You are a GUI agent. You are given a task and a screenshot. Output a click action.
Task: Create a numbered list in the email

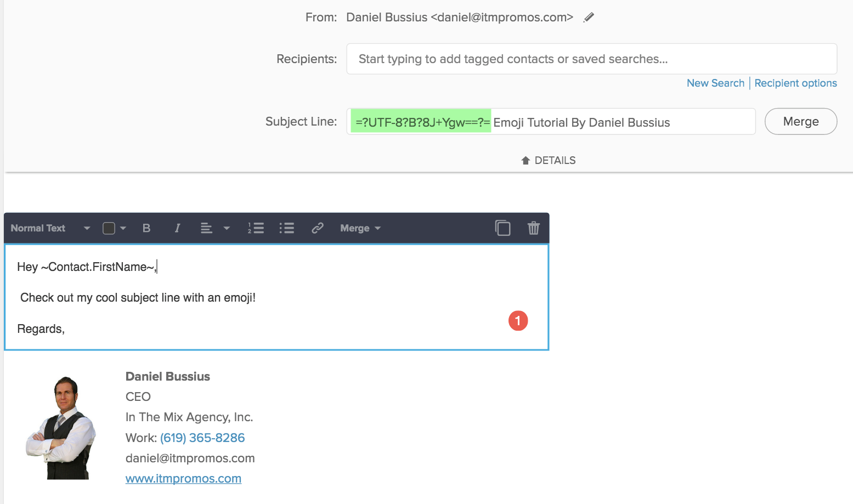click(255, 228)
